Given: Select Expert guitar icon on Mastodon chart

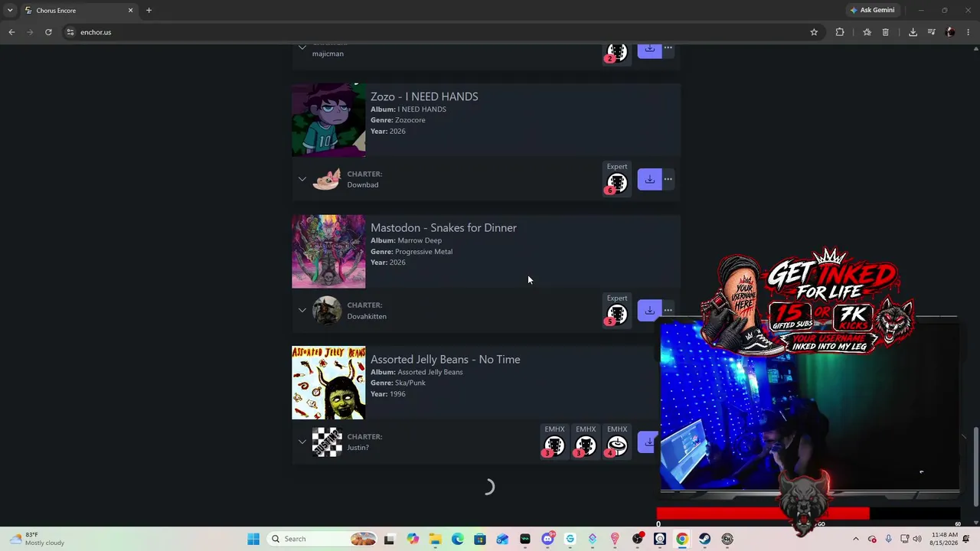Looking at the screenshot, I should click(616, 314).
